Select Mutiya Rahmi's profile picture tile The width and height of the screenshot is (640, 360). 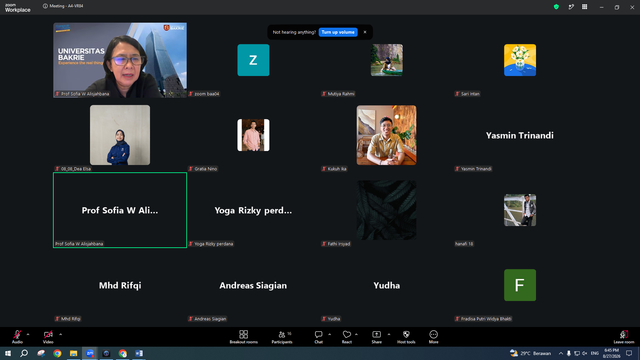387,60
